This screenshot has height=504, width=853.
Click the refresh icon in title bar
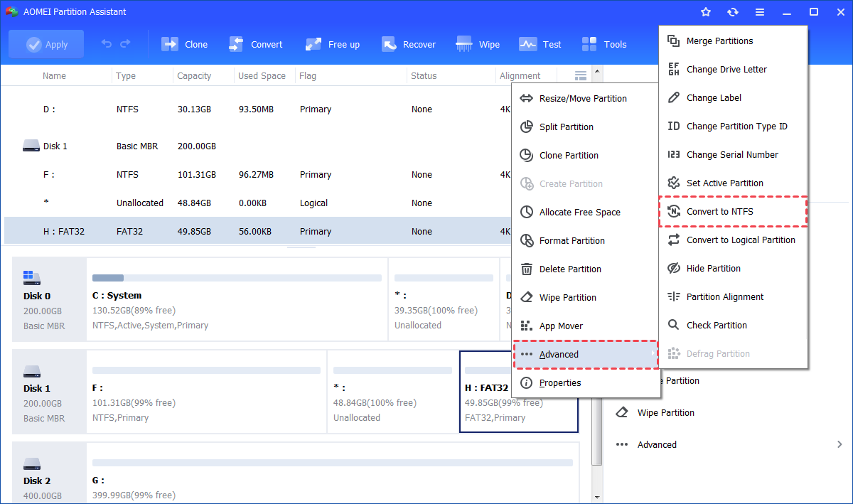(733, 12)
